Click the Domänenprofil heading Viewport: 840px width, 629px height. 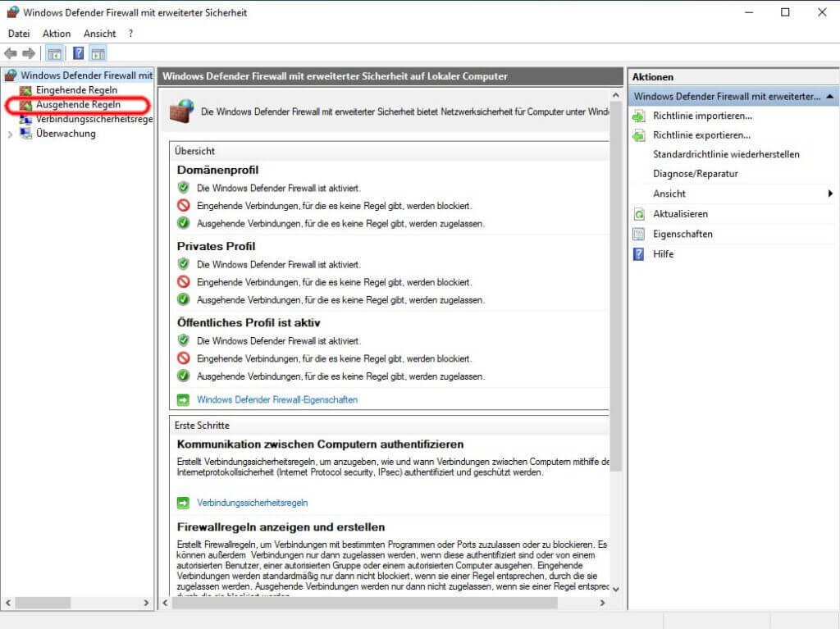pos(217,170)
